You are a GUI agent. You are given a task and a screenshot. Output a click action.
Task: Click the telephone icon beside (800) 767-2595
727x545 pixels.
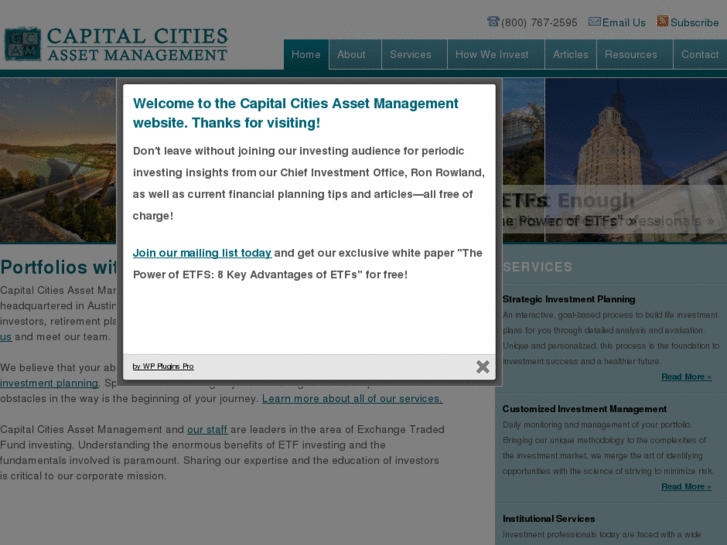click(x=493, y=21)
